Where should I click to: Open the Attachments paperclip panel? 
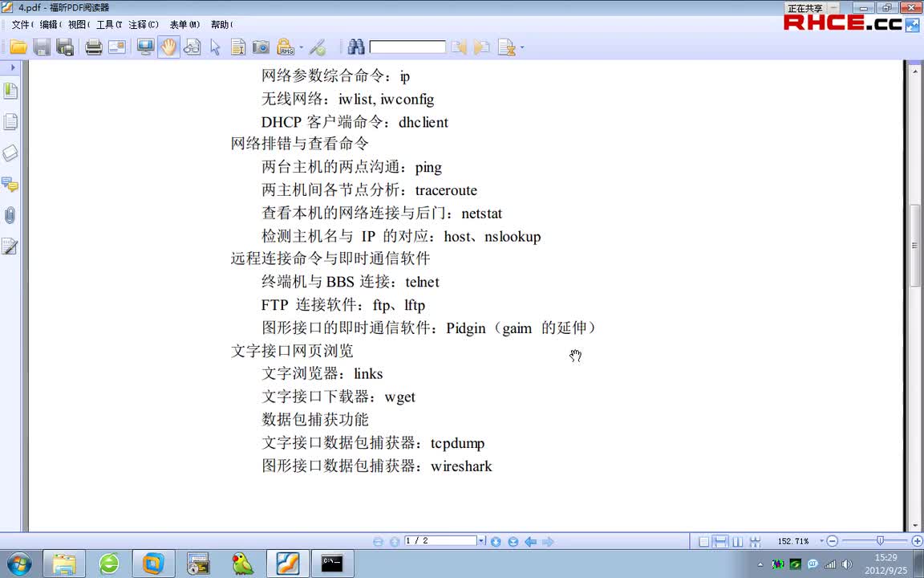click(x=10, y=215)
